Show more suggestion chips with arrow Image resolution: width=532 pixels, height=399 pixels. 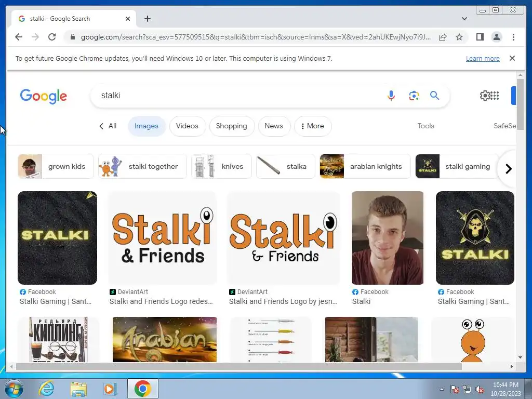508,169
